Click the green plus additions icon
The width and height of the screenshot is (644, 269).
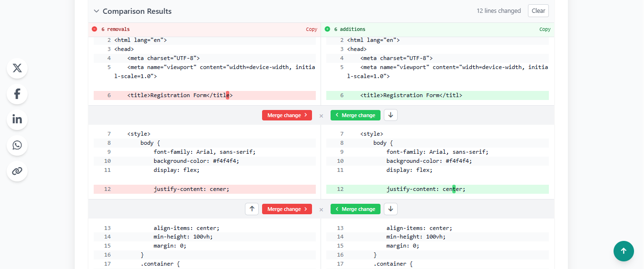327,29
